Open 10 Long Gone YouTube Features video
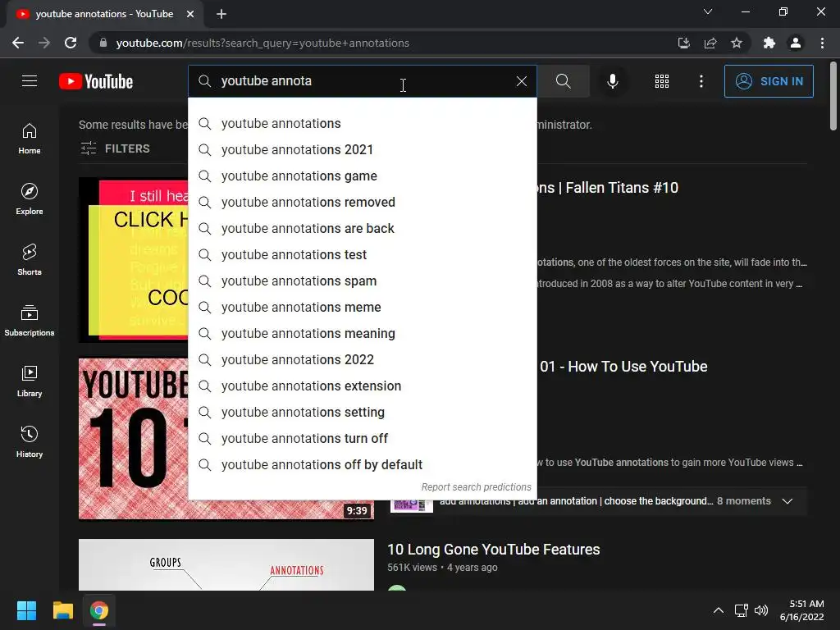This screenshot has width=840, height=630. point(493,549)
